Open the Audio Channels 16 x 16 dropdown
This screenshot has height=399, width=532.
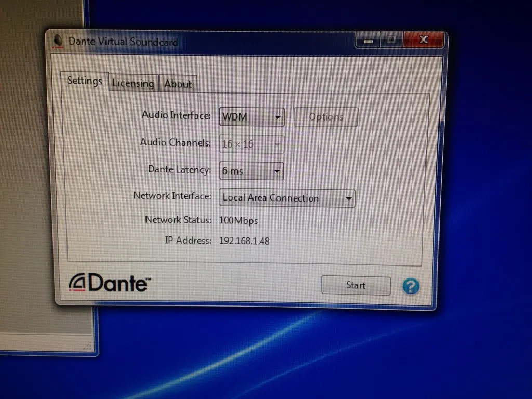click(x=251, y=144)
